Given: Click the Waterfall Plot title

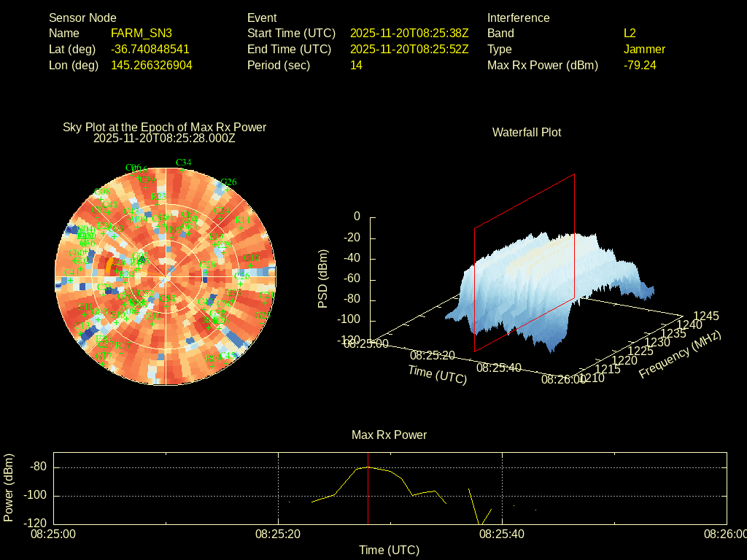Looking at the screenshot, I should [x=527, y=132].
